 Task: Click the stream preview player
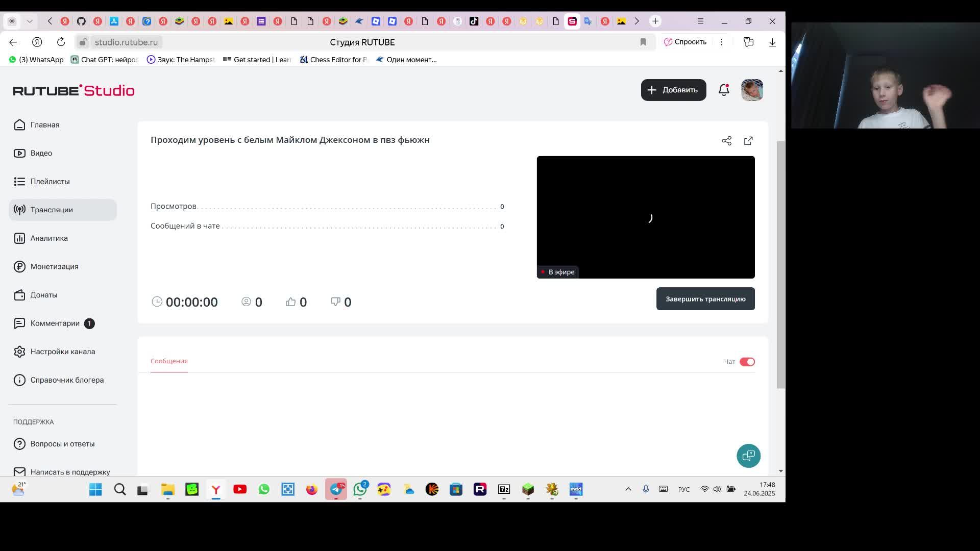(645, 217)
